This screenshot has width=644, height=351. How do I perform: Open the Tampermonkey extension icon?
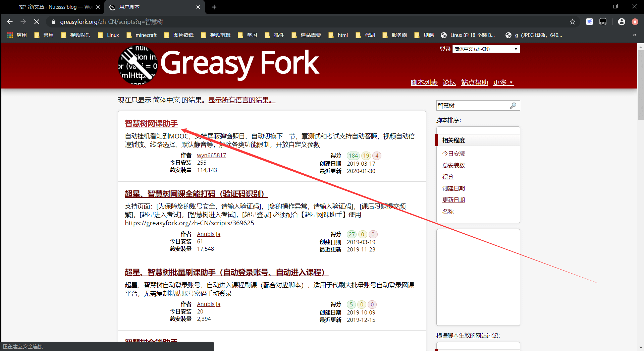(603, 22)
